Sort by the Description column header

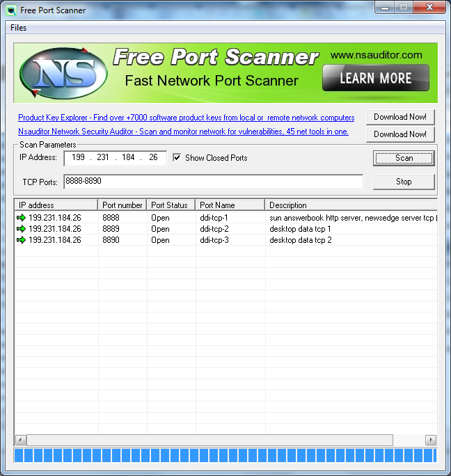[351, 205]
